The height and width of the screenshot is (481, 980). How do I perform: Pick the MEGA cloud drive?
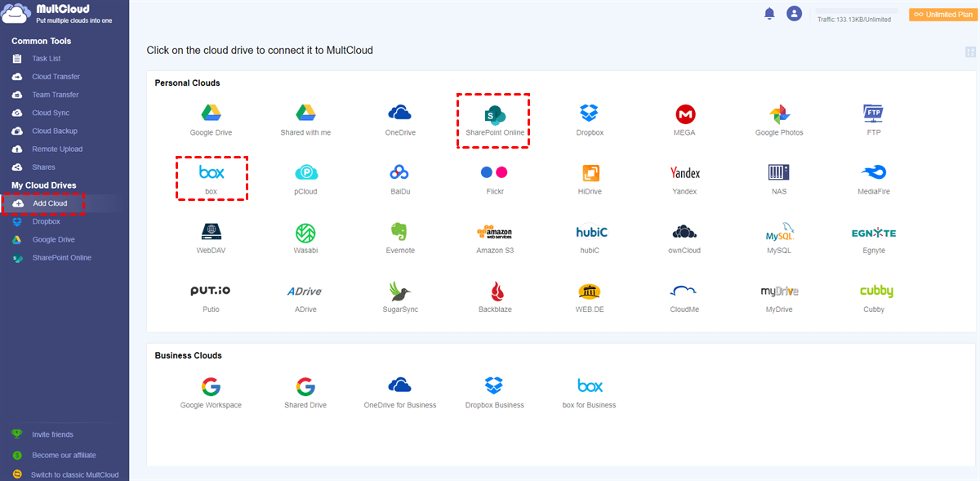(684, 119)
